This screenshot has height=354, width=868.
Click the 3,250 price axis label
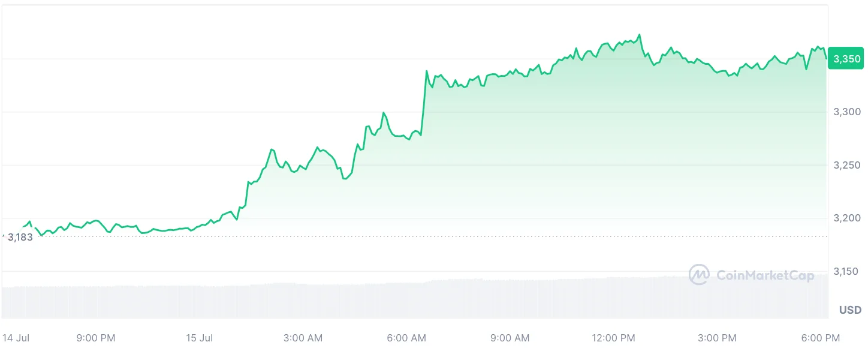pos(847,165)
